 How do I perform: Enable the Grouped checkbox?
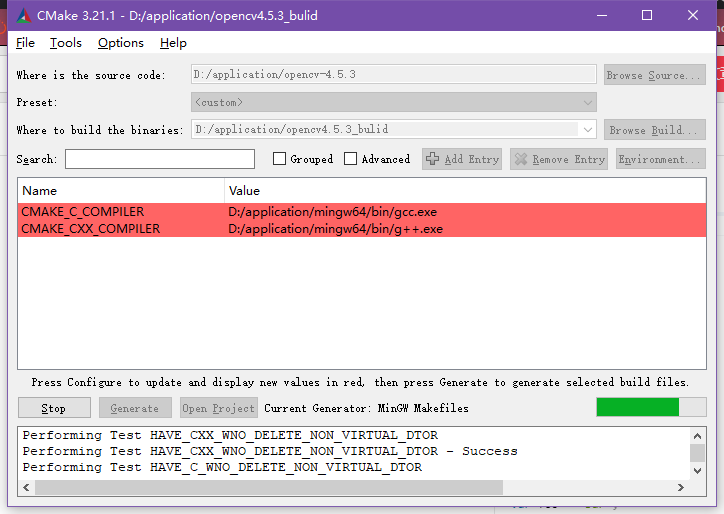(279, 159)
